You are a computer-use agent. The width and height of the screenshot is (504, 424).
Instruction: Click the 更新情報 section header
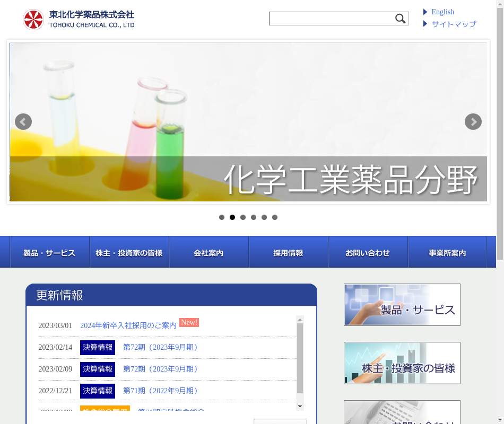pos(171,295)
